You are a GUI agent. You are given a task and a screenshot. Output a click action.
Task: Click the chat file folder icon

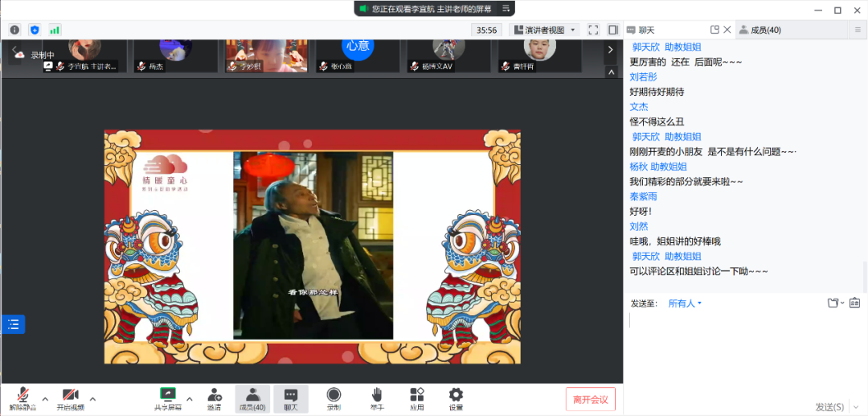point(833,303)
